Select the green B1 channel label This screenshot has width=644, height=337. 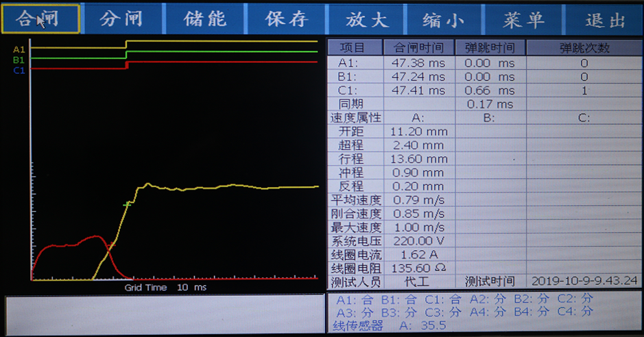19,60
